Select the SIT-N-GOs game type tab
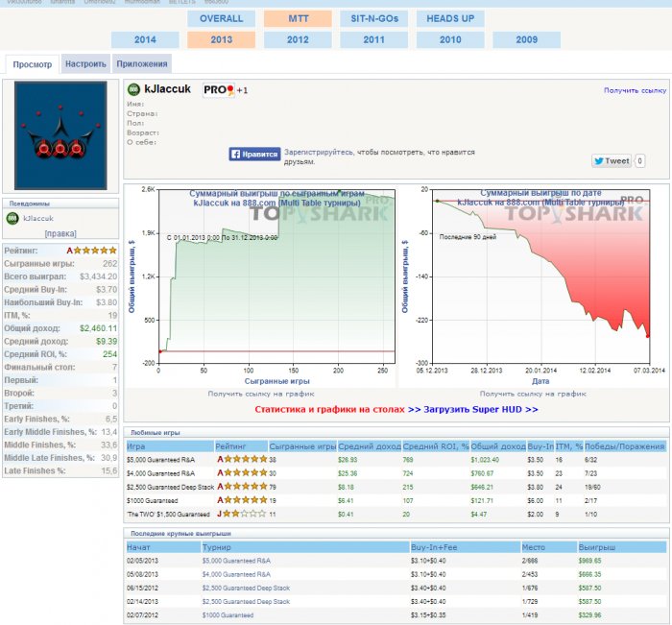The image size is (672, 625). [372, 18]
